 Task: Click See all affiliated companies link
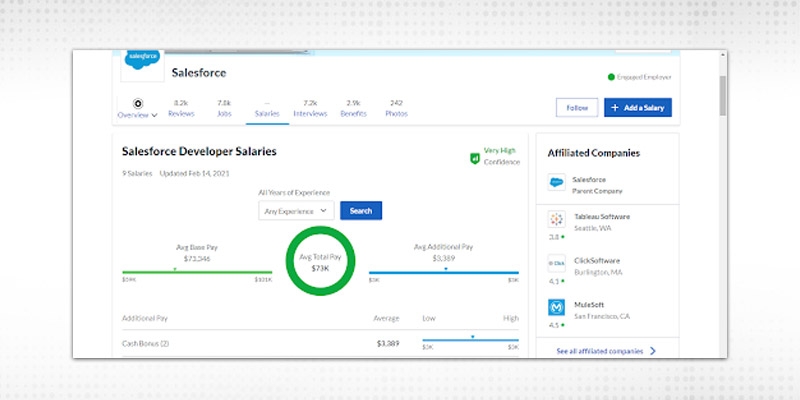point(599,351)
